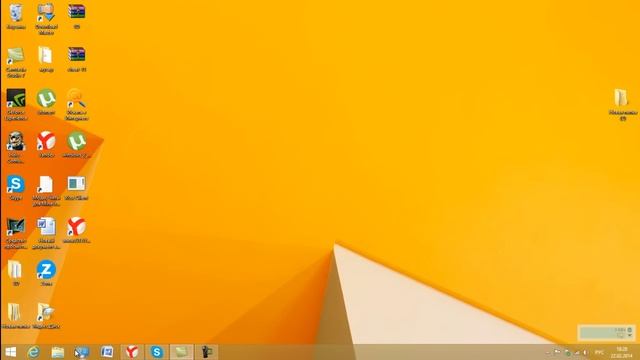Click the Windows Start button
Screen dimensions: 640x360
coord(11,352)
